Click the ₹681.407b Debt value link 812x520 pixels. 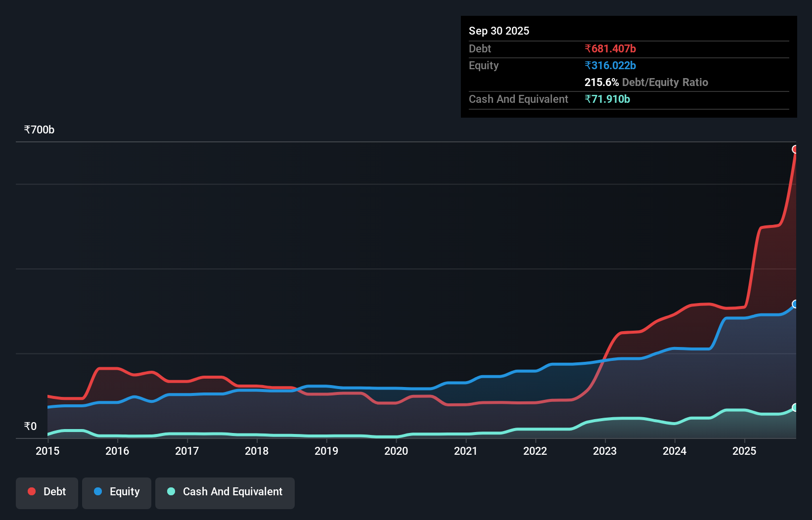610,48
